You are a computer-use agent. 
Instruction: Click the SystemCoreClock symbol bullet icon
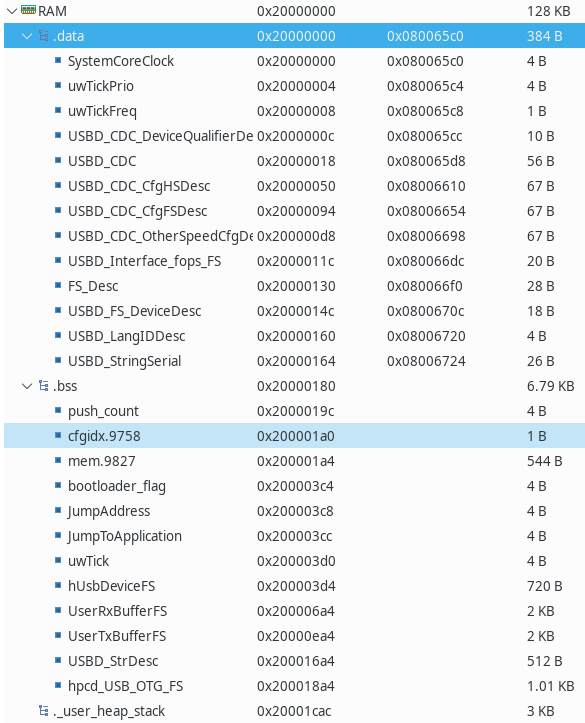(58, 60)
